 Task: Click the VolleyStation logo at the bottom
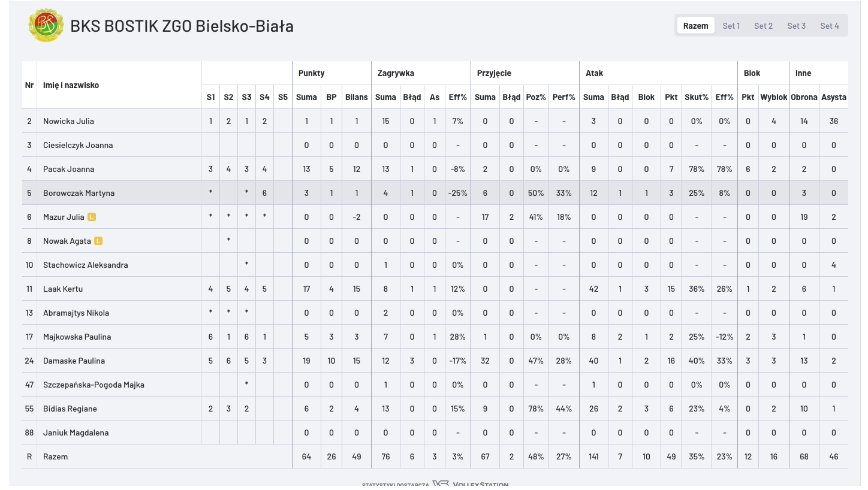tap(471, 485)
